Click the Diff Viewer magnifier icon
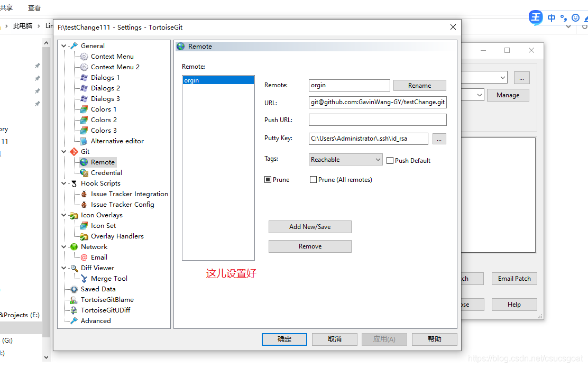This screenshot has height=368, width=588. [x=74, y=268]
